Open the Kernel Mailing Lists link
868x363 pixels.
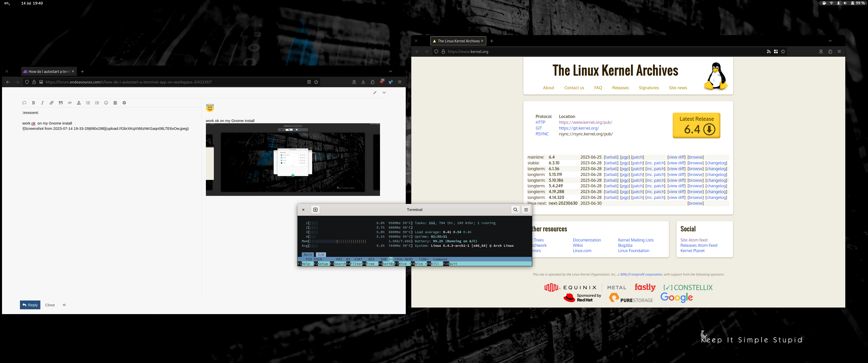(636, 240)
